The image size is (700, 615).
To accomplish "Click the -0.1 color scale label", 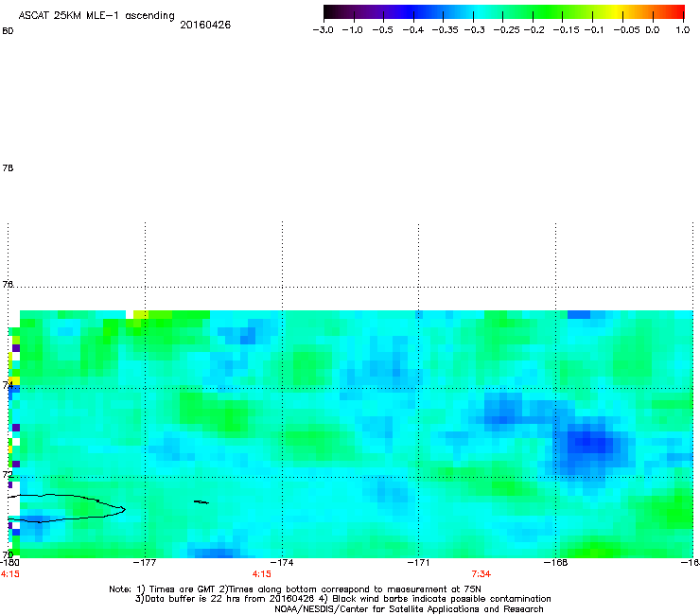I will tap(594, 30).
